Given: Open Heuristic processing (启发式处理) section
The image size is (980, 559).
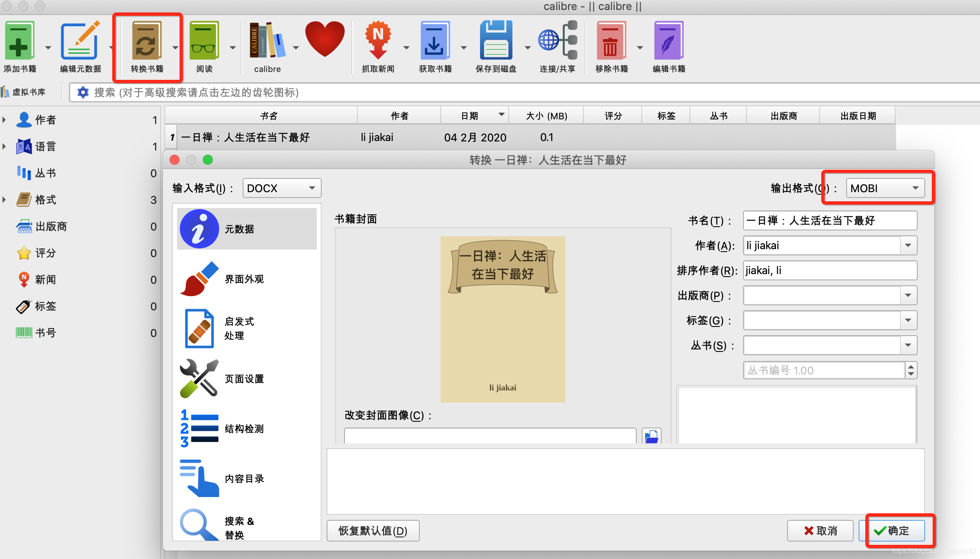Looking at the screenshot, I should click(247, 329).
